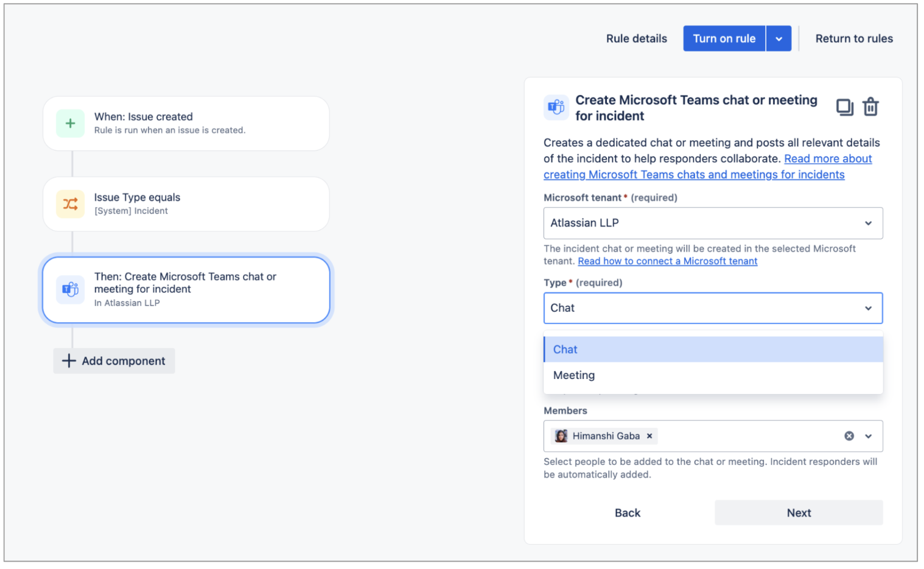Clear all members with the circled X

(849, 436)
